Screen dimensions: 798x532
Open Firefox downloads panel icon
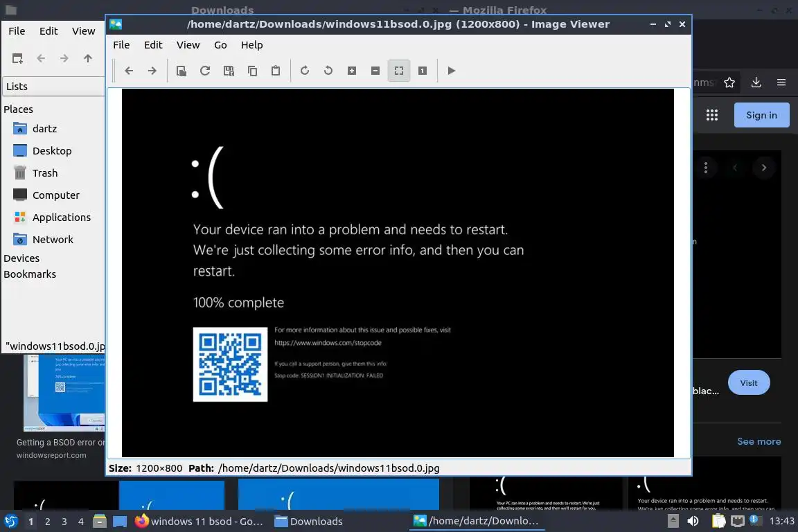pyautogui.click(x=756, y=82)
